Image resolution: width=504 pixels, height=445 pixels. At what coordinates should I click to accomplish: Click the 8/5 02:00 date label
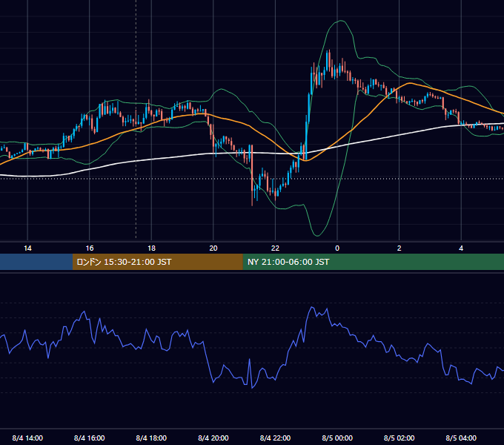pyautogui.click(x=399, y=438)
